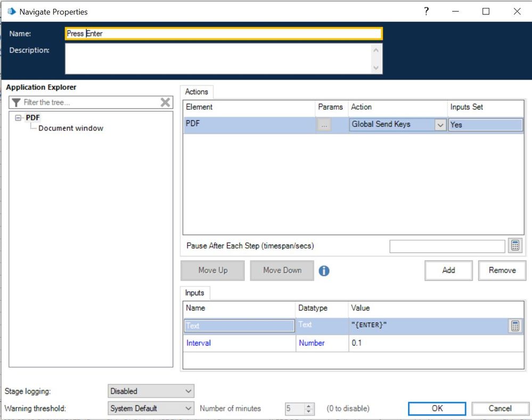Open the Global Send Keys action dropdown

point(440,125)
